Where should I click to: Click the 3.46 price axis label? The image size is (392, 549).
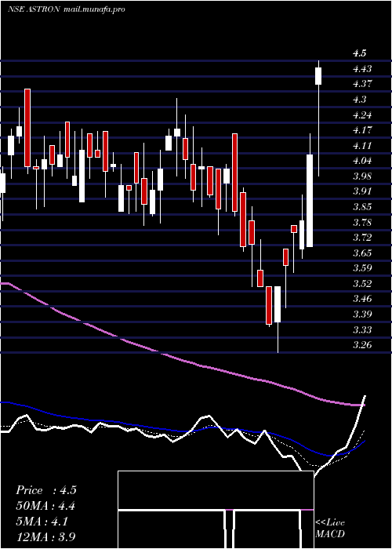(x=362, y=299)
